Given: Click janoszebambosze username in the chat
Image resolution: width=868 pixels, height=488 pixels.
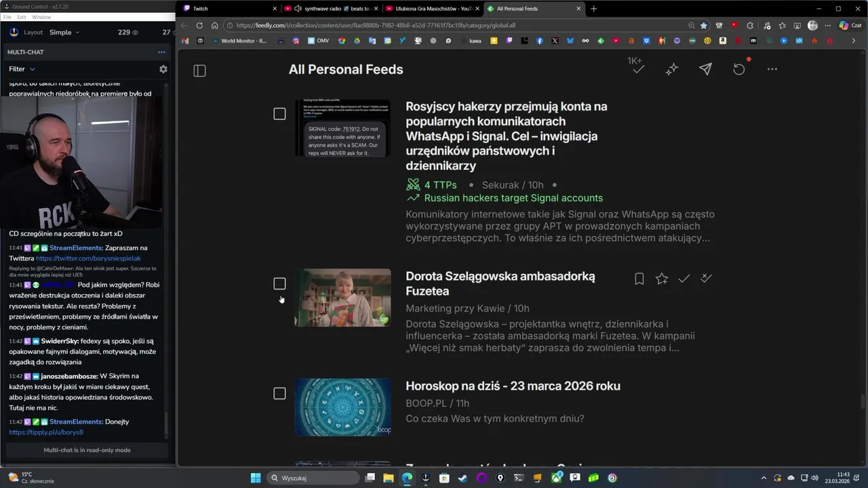Looking at the screenshot, I should point(68,375).
